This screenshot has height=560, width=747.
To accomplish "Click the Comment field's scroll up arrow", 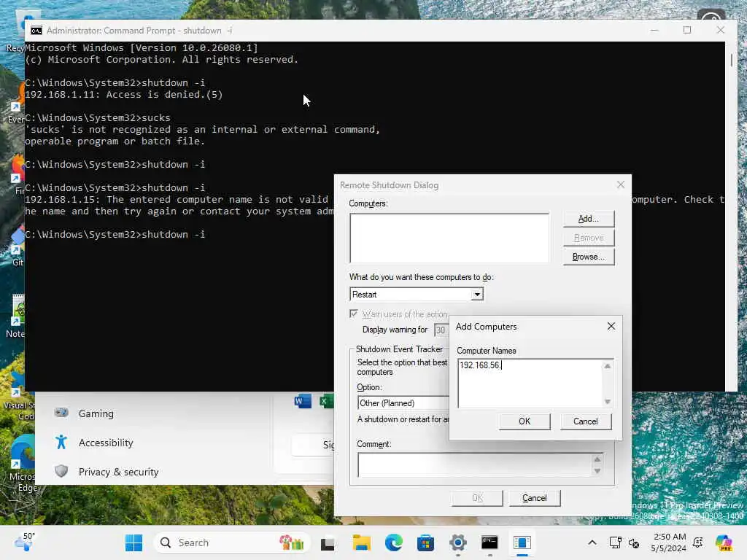I will pyautogui.click(x=597, y=459).
